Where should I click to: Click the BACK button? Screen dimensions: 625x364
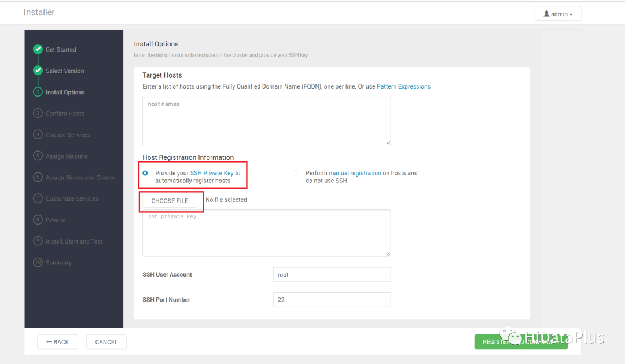(x=57, y=342)
